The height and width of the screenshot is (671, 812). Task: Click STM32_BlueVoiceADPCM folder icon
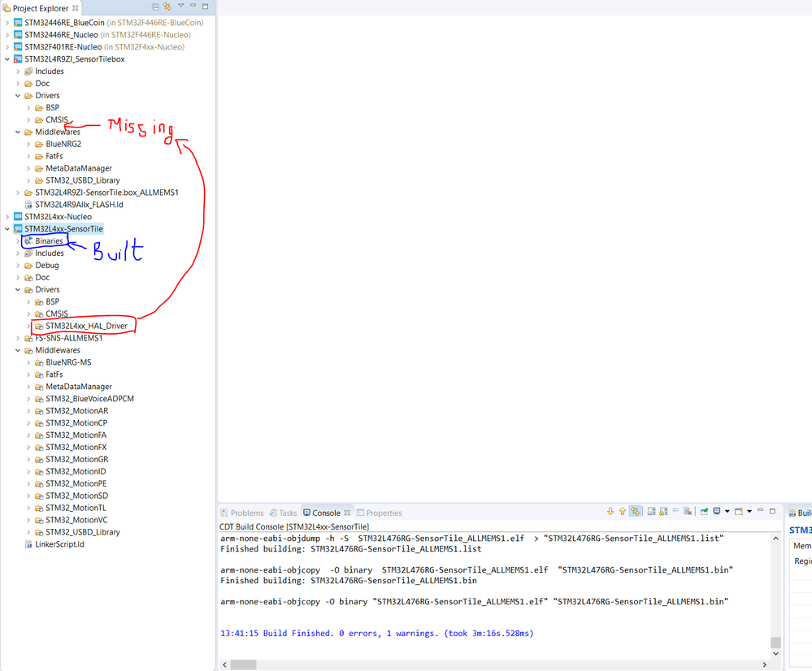click(39, 399)
